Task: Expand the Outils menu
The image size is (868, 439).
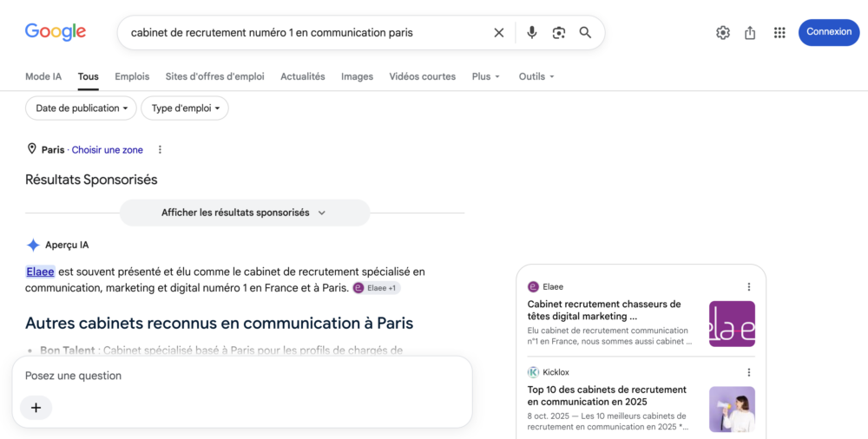Action: [x=536, y=76]
